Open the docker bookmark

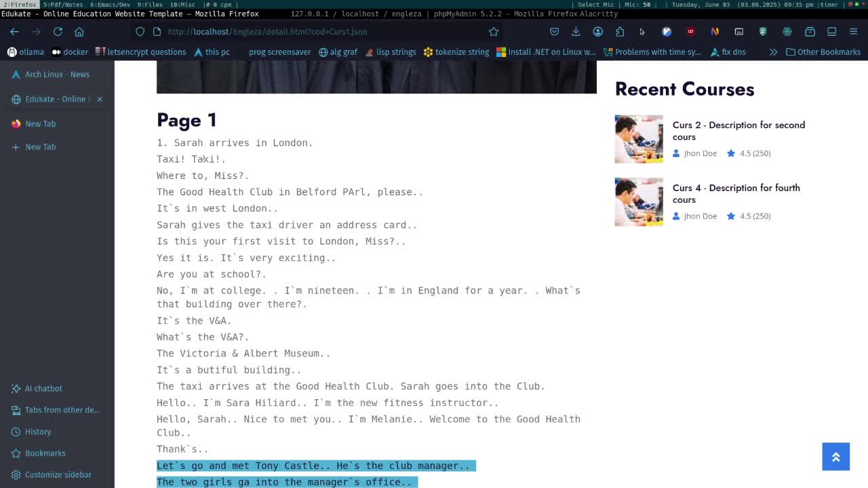tap(70, 52)
